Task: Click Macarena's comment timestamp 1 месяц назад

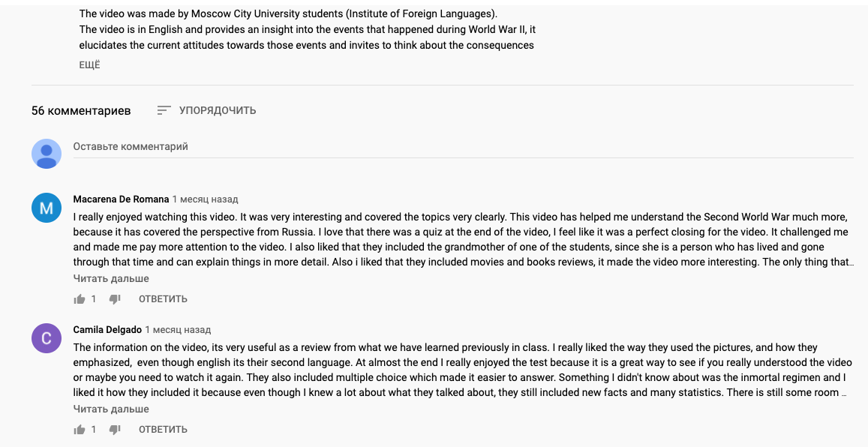Action: pyautogui.click(x=205, y=199)
